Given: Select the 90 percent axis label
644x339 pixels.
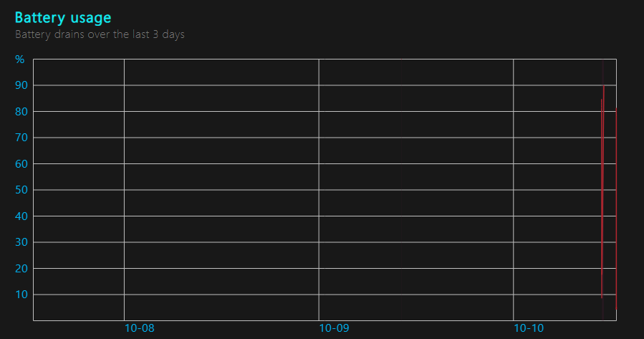Looking at the screenshot, I should tap(21, 85).
